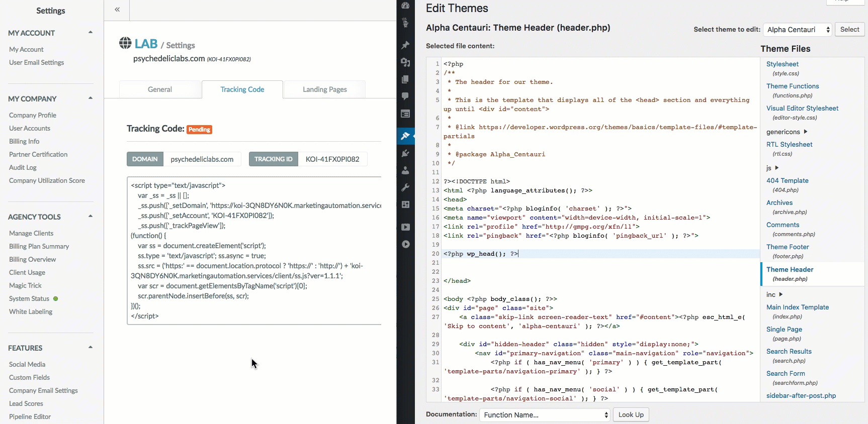Click the wp_head line in code editor
Viewport: 868px width, 424px height.
click(x=601, y=254)
